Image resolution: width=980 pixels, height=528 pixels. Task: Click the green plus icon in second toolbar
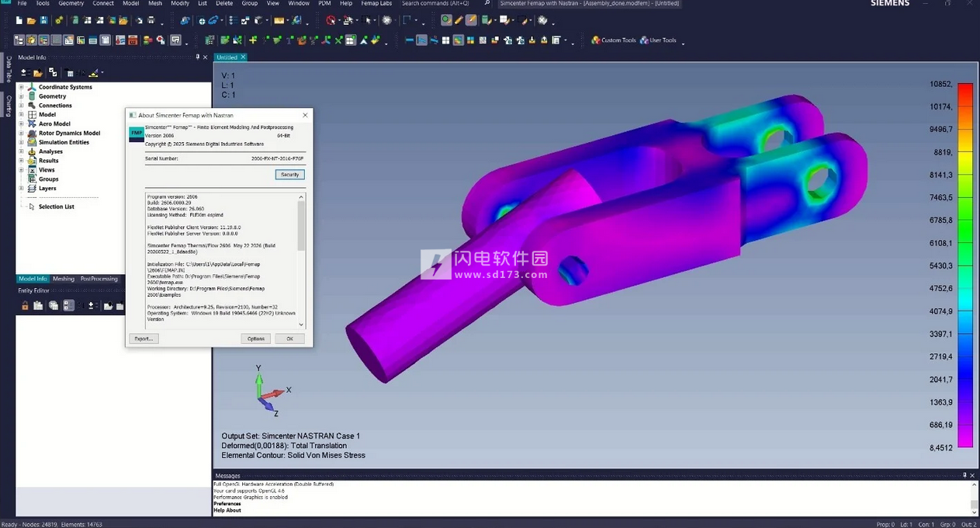(252, 40)
